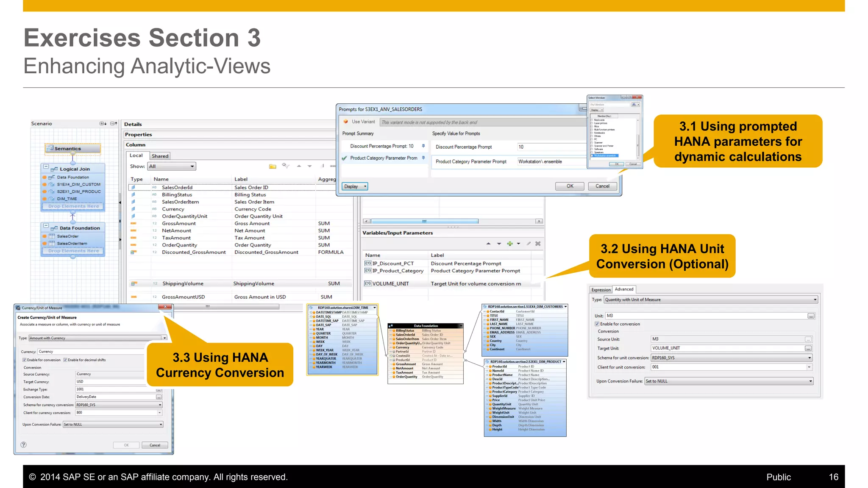868x488 pixels.
Task: Open dropdown arrow next to the green plus
Action: [518, 244]
